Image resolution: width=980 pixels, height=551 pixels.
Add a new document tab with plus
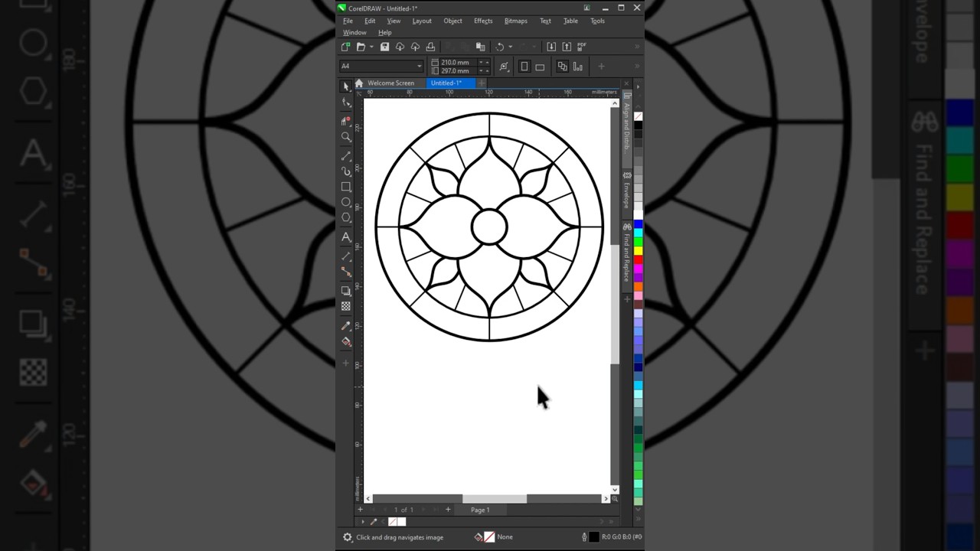pos(482,83)
